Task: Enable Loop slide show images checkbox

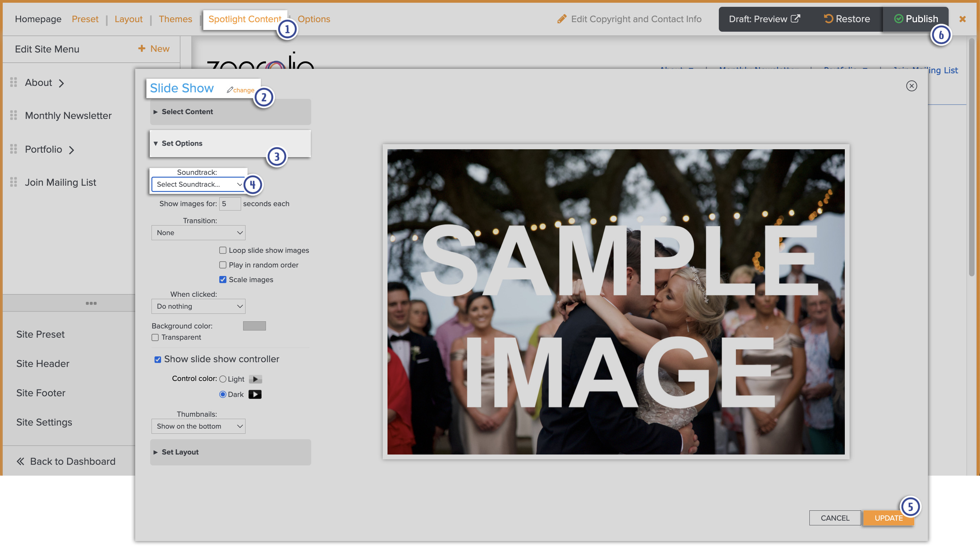Action: coord(223,250)
